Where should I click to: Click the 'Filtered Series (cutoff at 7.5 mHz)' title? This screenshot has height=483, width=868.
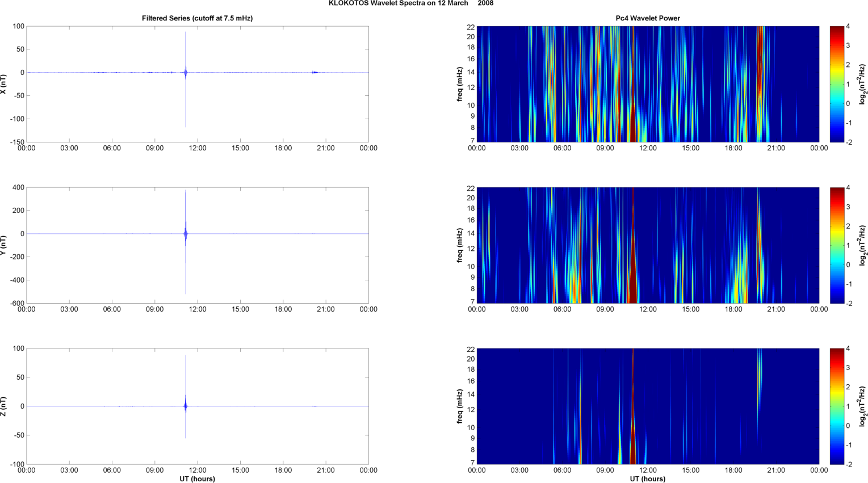(197, 18)
